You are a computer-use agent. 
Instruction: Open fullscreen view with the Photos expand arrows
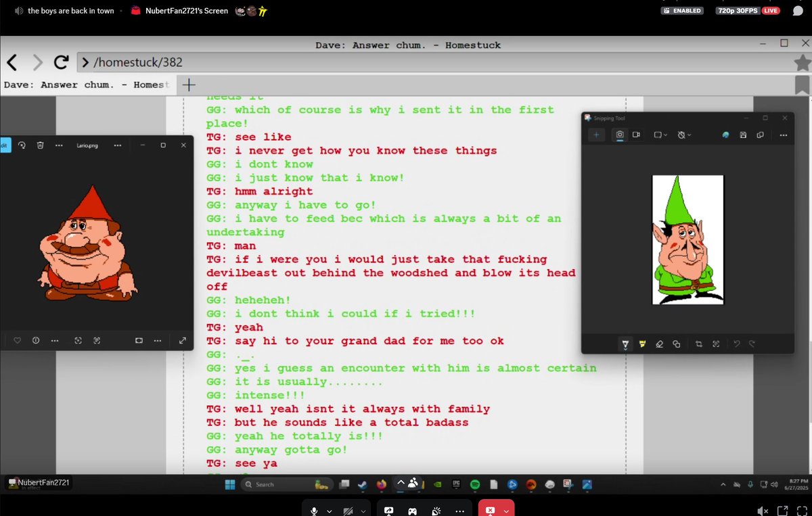(x=182, y=340)
